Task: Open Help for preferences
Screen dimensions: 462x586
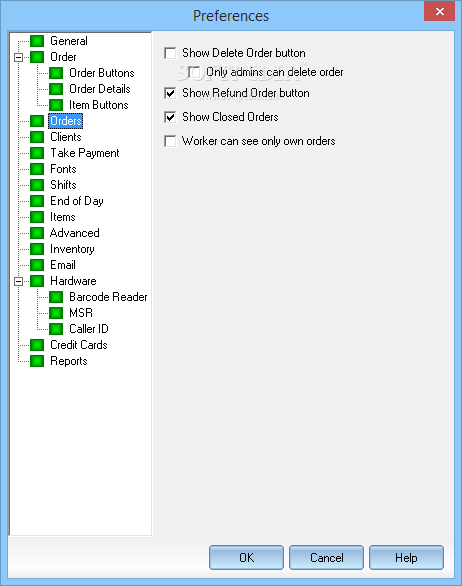Action: 406,558
